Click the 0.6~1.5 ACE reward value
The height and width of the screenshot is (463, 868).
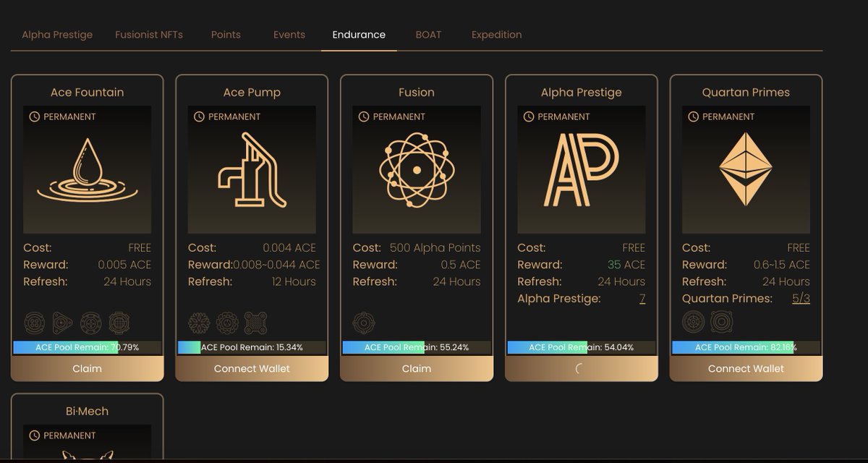tap(782, 265)
